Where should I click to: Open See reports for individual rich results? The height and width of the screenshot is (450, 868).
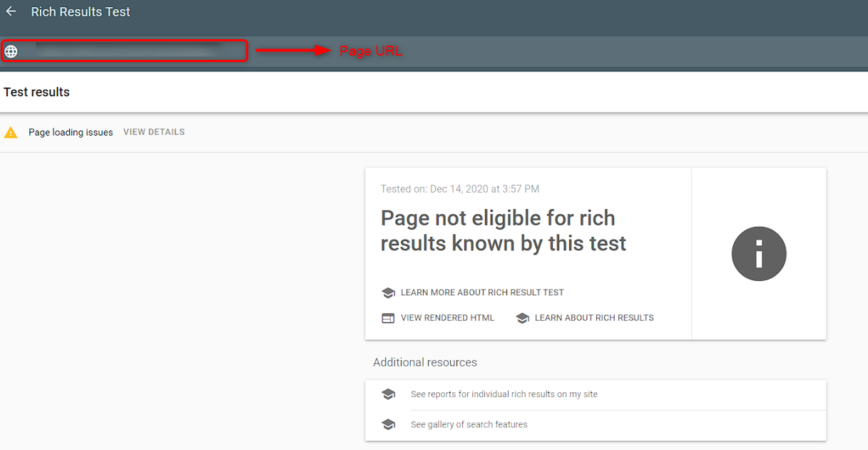click(504, 394)
